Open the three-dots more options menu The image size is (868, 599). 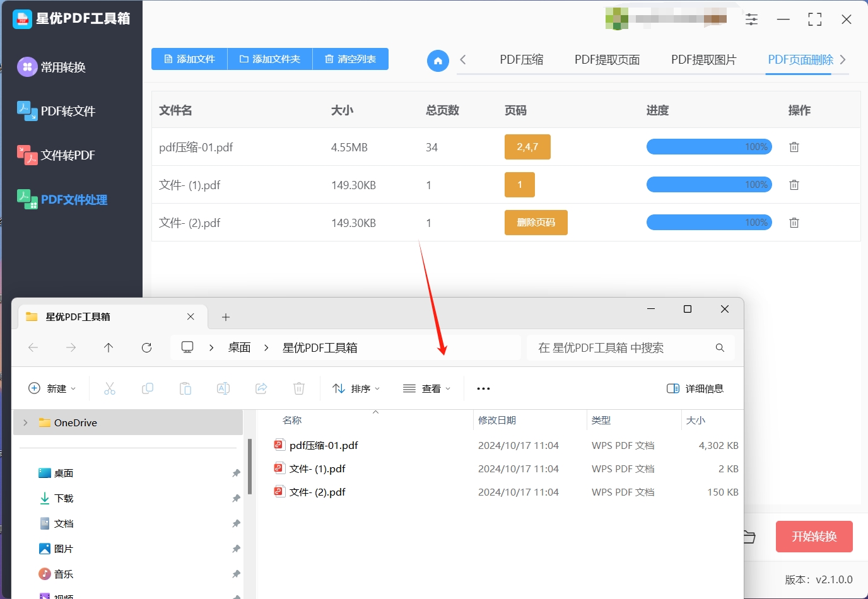[x=483, y=388]
